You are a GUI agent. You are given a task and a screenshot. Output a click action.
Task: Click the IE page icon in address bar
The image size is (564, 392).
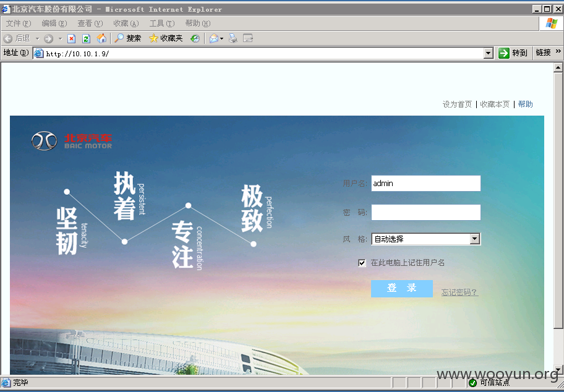(x=38, y=54)
